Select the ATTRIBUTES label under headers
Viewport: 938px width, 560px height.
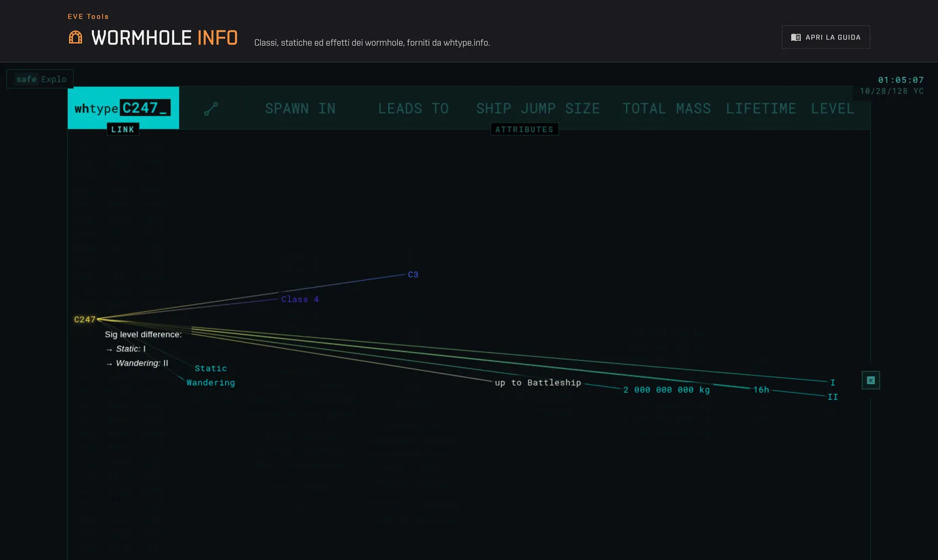click(x=524, y=129)
